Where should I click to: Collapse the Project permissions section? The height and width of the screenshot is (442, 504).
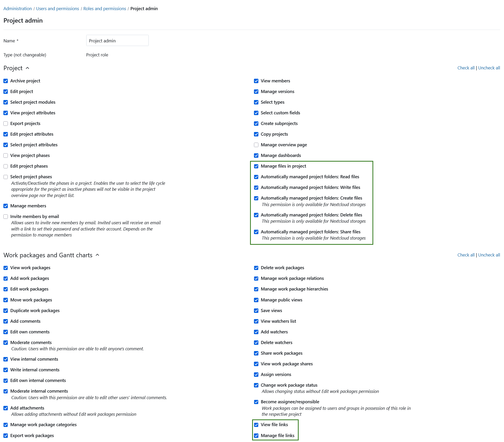pos(28,68)
